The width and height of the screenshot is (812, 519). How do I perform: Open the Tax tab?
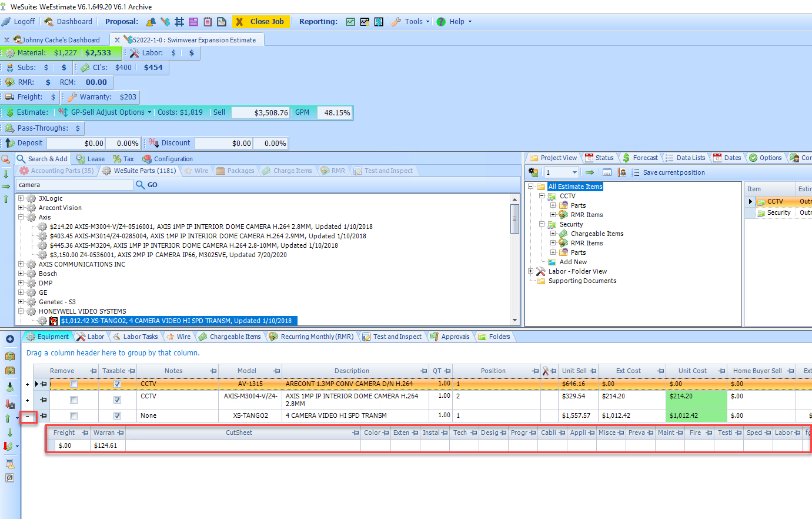123,159
